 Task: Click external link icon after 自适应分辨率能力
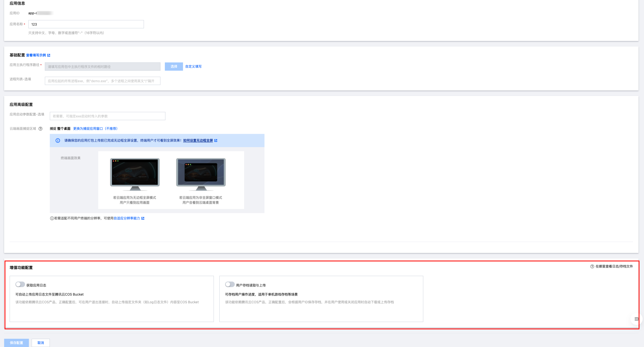pyautogui.click(x=143, y=218)
